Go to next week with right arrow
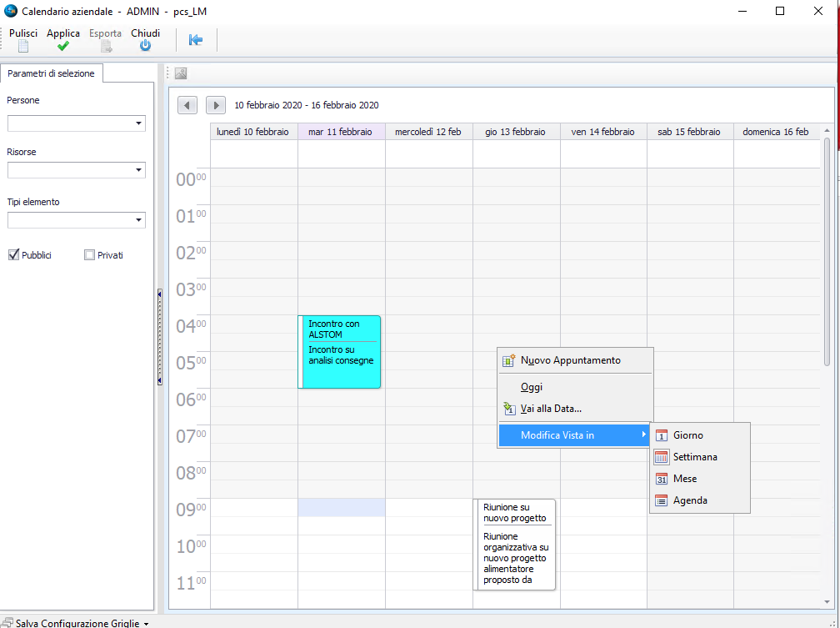Image resolution: width=840 pixels, height=628 pixels. 216,105
